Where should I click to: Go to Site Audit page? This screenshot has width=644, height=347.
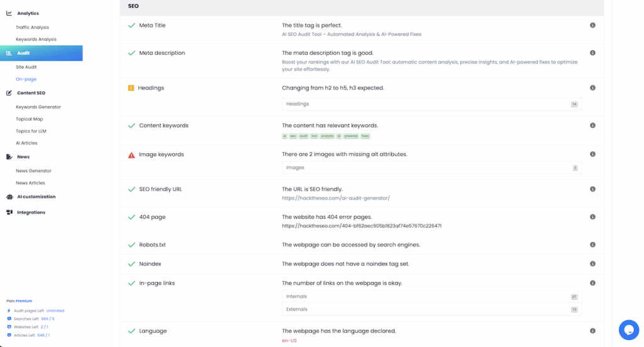tap(26, 67)
